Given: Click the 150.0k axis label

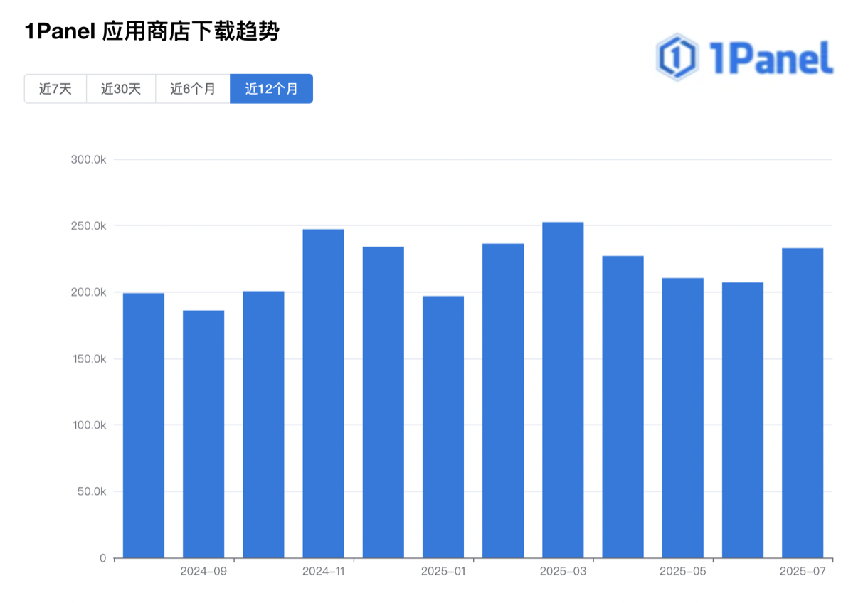Looking at the screenshot, I should point(89,359).
